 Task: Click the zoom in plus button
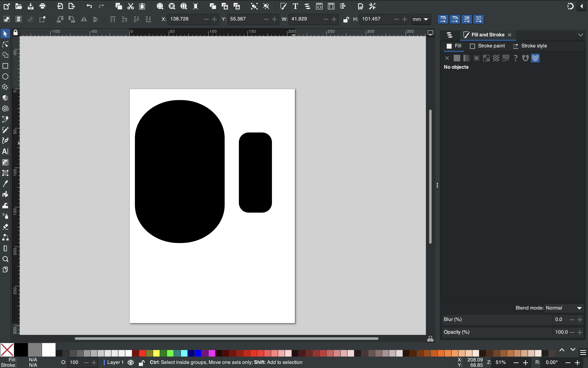(525, 363)
